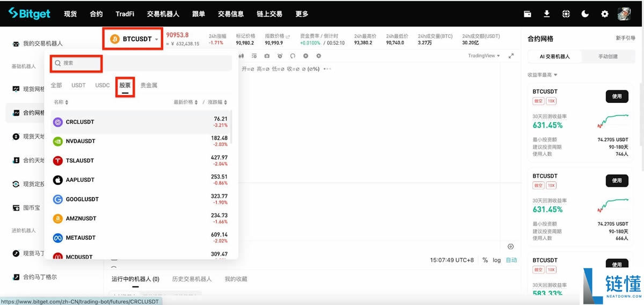This screenshot has height=305, width=644.
Task: Open the user avatar menu
Action: [624, 14]
